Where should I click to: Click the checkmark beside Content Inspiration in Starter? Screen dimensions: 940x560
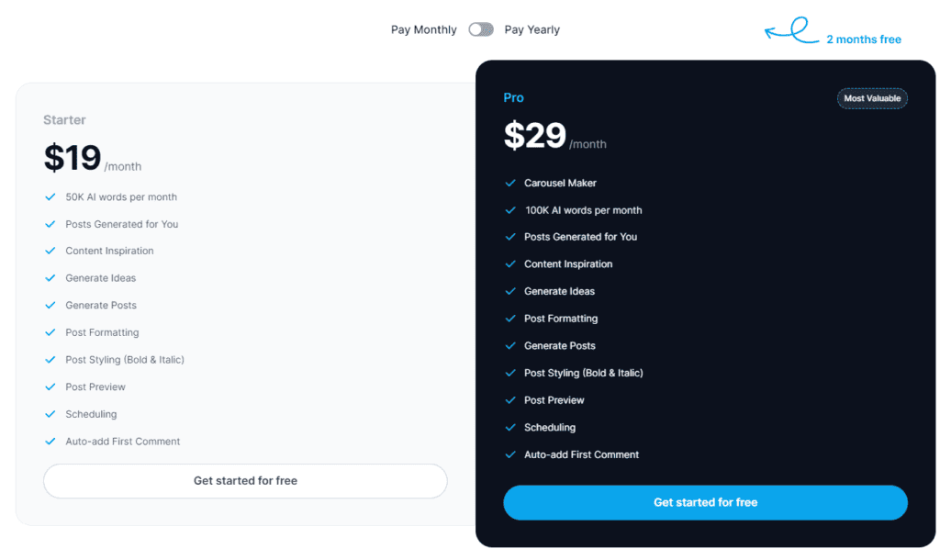click(50, 251)
